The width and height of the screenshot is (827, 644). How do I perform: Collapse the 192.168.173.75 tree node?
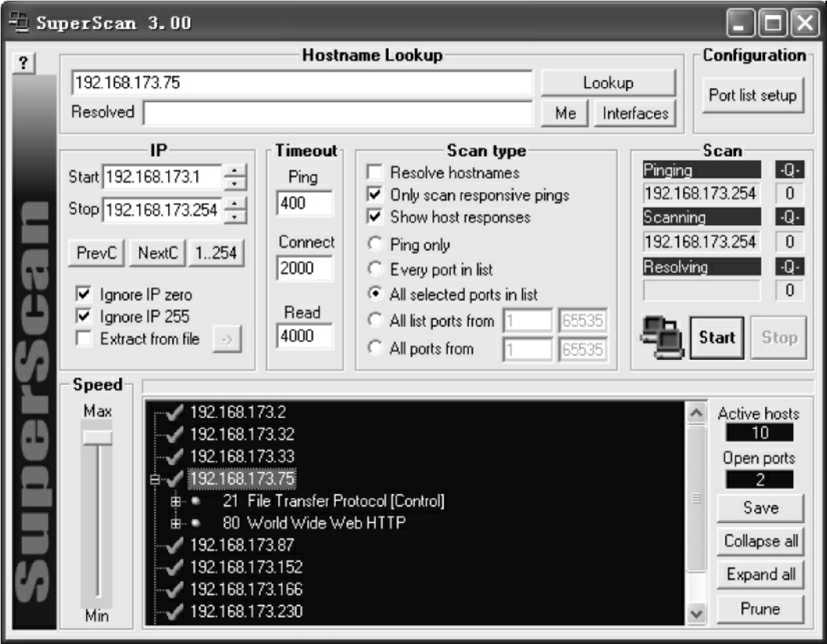tap(154, 480)
